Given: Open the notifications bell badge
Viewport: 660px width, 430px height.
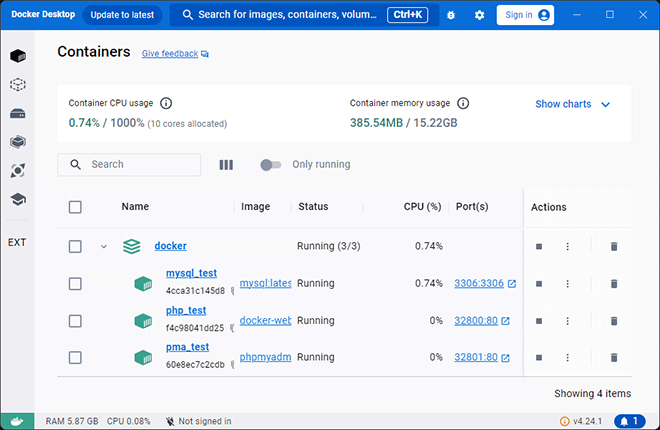Looking at the screenshot, I should 630,421.
